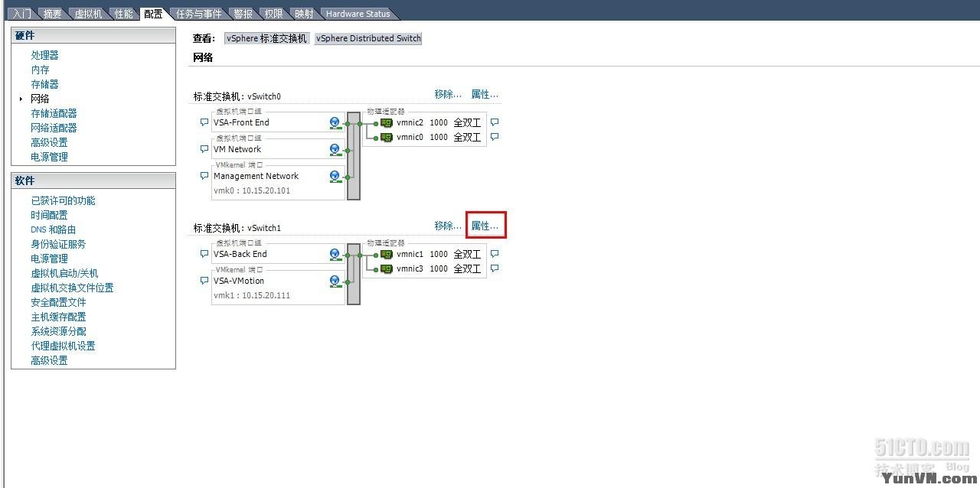980x488 pixels.
Task: Click the info bubble right of vmnic1
Action: click(495, 253)
